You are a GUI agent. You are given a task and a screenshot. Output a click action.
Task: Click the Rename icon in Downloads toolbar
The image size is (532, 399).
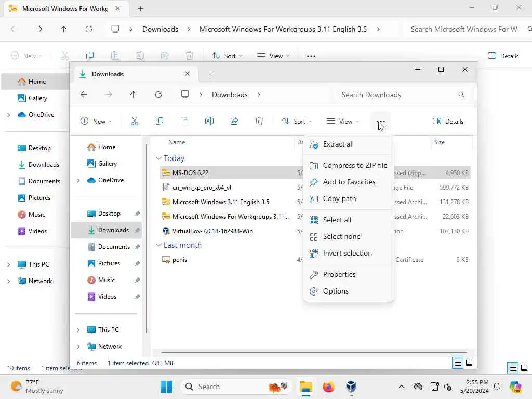pos(209,121)
